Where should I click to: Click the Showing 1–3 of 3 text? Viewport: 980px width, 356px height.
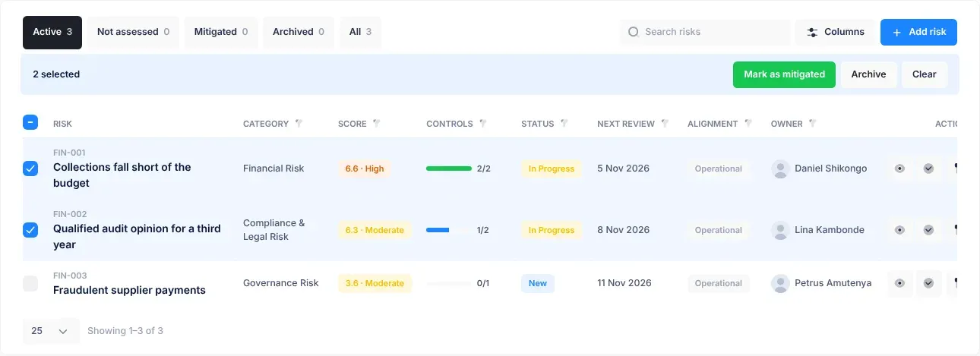click(125, 331)
